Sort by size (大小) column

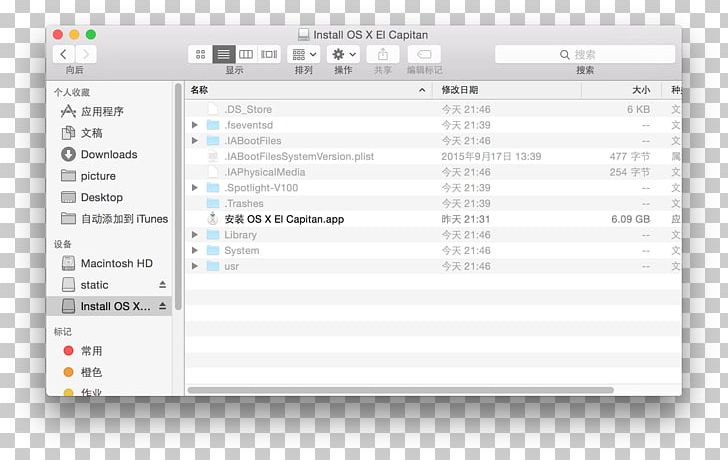coord(622,90)
